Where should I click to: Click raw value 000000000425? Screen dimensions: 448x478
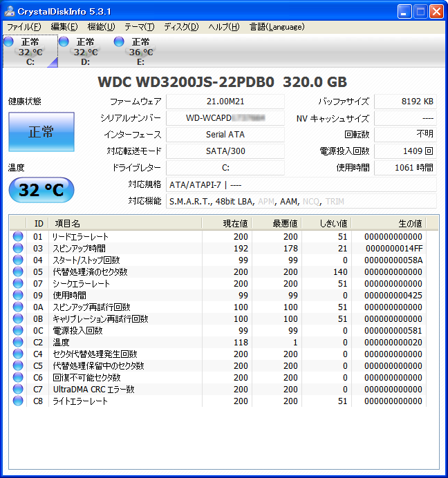coord(393,296)
